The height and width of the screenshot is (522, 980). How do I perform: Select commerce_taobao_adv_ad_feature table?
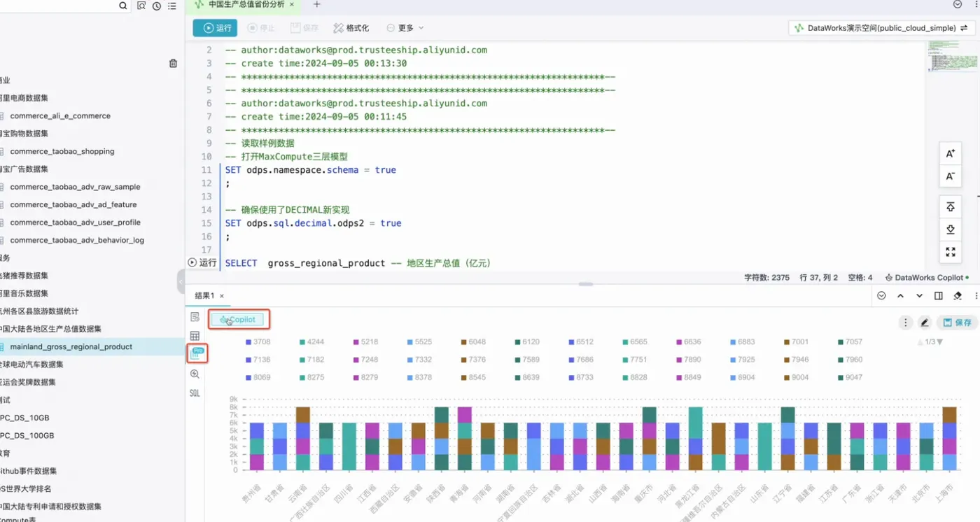click(x=73, y=205)
